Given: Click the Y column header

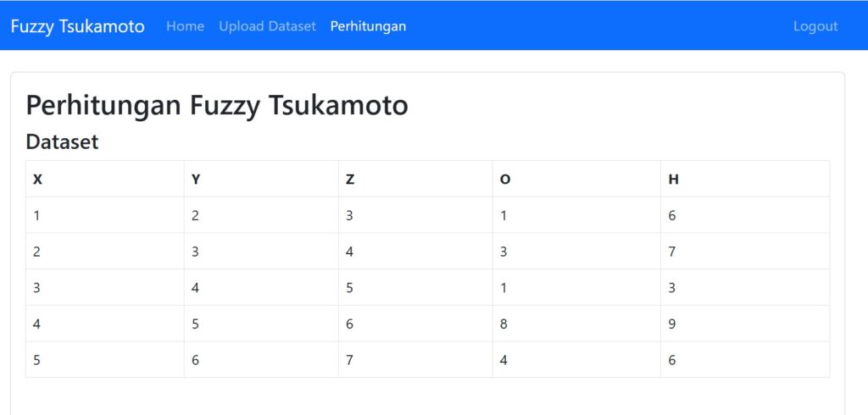Looking at the screenshot, I should 261,179.
